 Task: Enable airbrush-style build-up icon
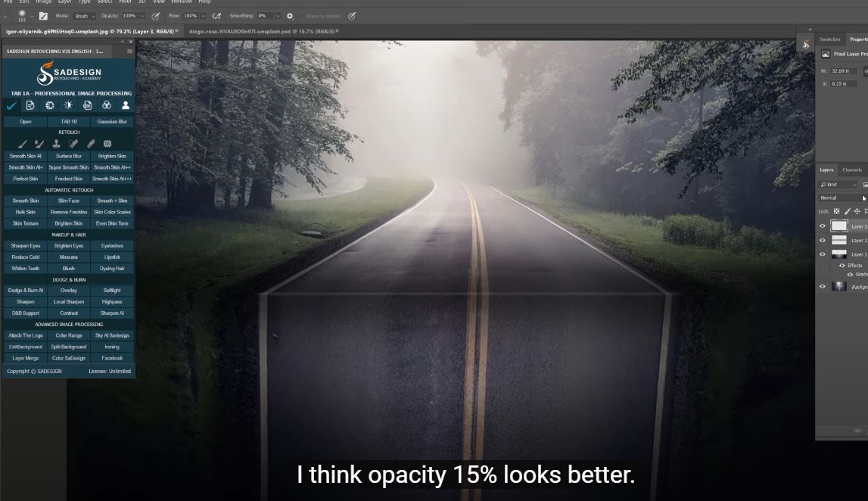217,16
